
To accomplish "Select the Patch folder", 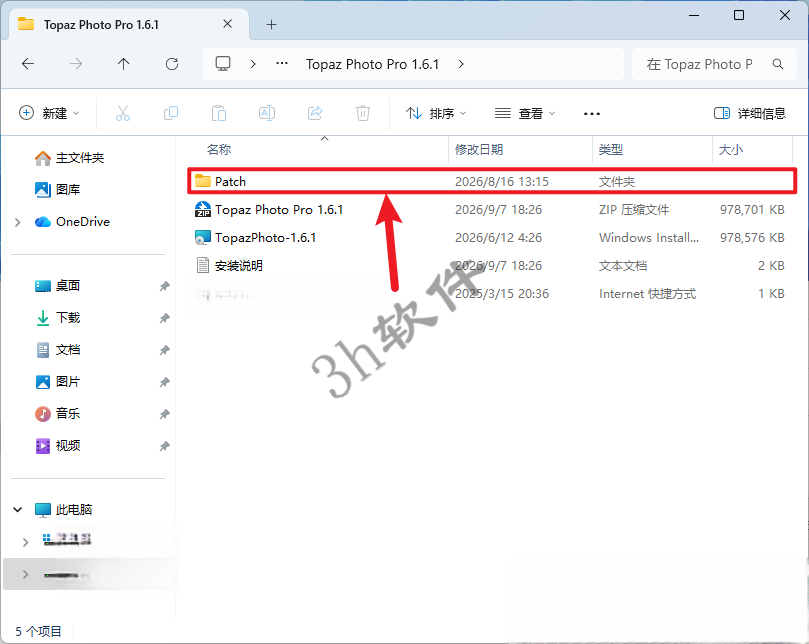I will coord(492,181).
